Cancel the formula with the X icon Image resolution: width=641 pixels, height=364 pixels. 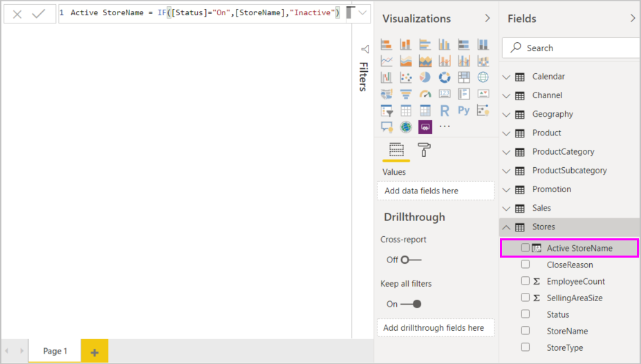click(17, 14)
